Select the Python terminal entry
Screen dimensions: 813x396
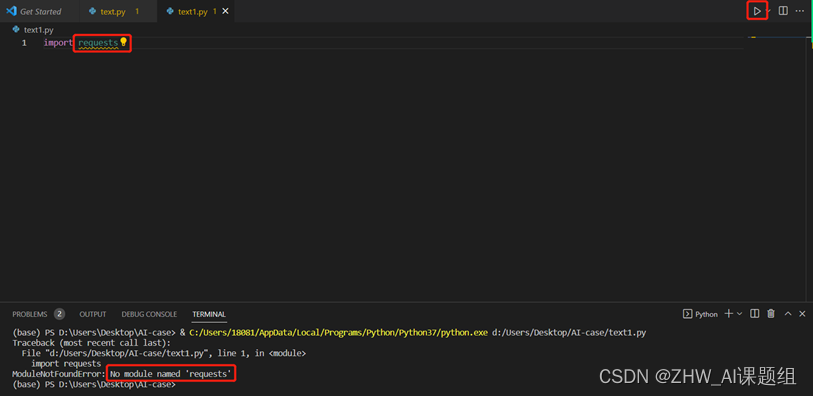point(700,314)
